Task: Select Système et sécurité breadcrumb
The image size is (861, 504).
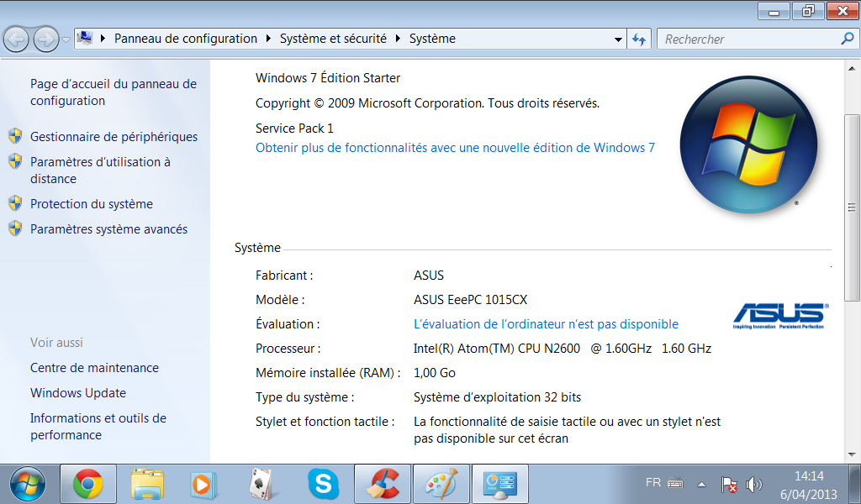Action: (x=333, y=39)
